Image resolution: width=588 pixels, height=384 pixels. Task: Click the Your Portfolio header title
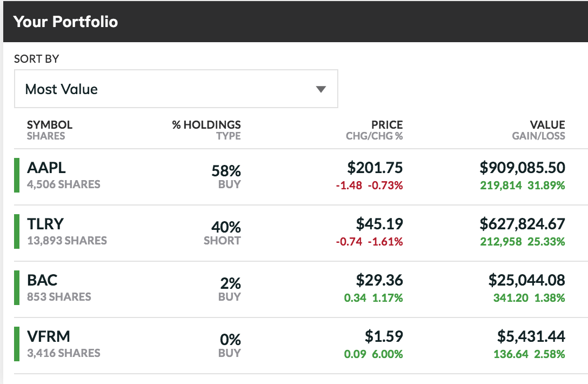tap(65, 22)
